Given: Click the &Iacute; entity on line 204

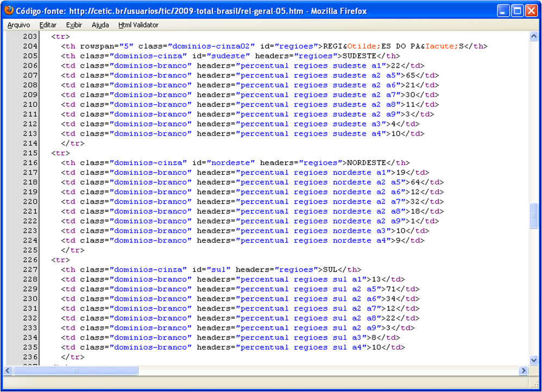Looking at the screenshot, I should (439, 46).
